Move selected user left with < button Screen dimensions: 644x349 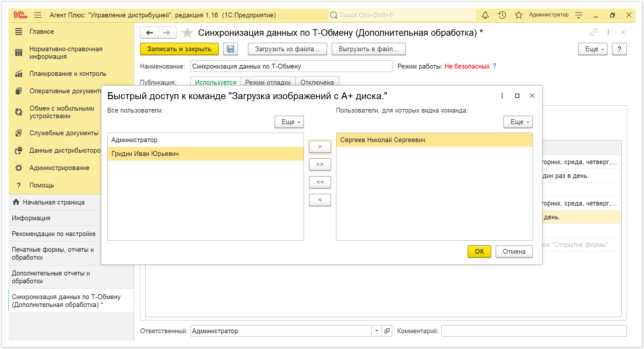(x=320, y=200)
